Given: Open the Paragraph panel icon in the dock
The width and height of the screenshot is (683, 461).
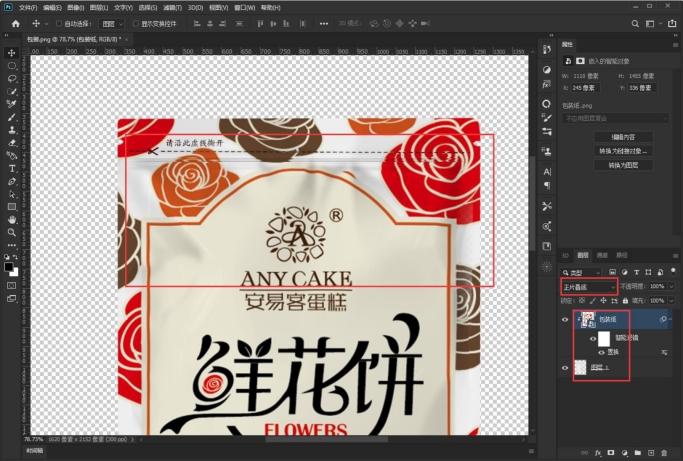Looking at the screenshot, I should point(547,186).
